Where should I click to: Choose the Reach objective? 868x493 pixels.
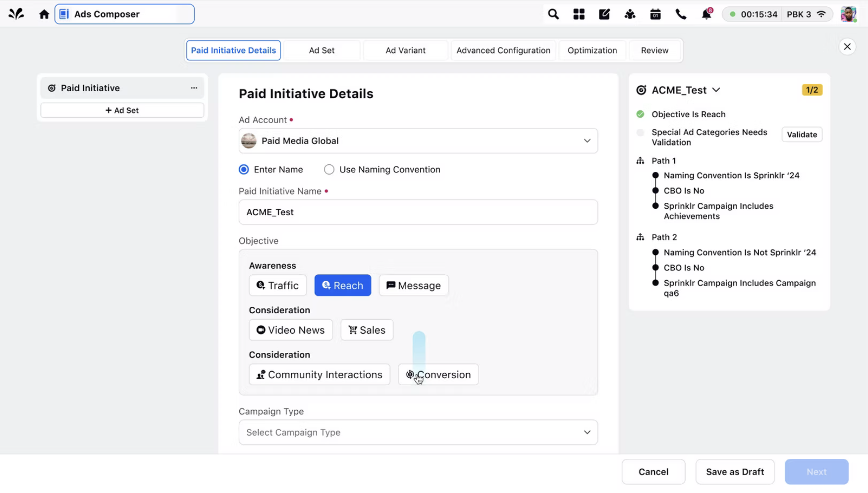[x=342, y=285]
